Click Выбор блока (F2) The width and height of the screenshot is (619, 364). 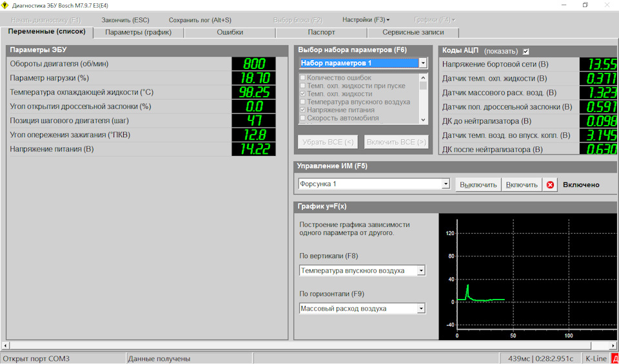pyautogui.click(x=298, y=20)
